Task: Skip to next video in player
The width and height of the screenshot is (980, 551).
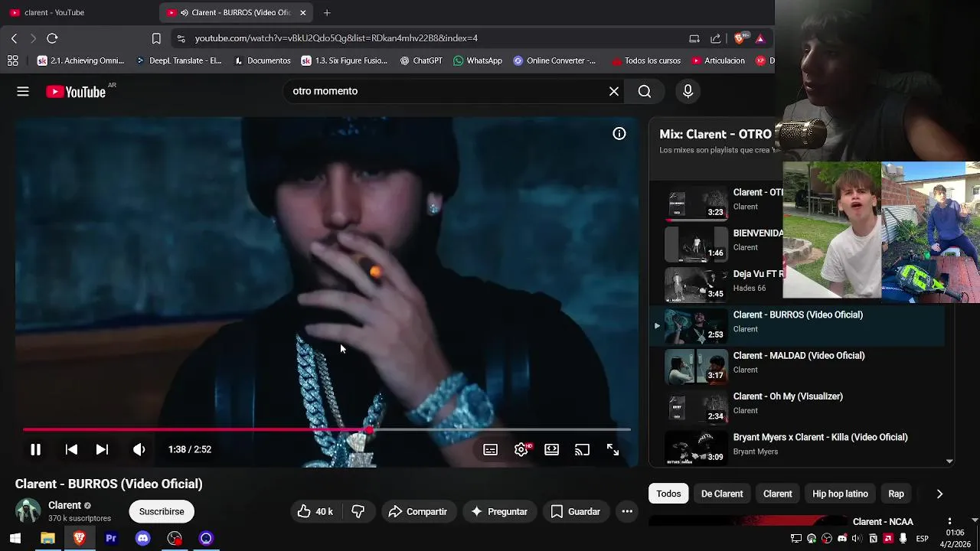Action: coord(102,450)
